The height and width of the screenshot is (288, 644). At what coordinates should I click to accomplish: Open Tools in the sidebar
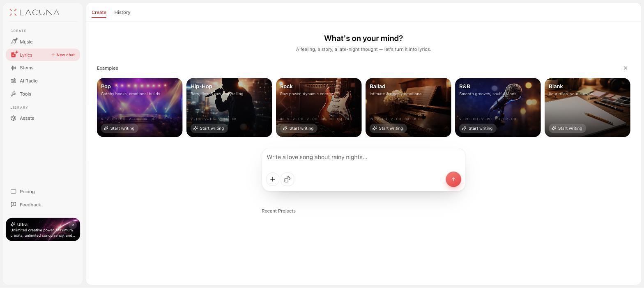point(43,94)
